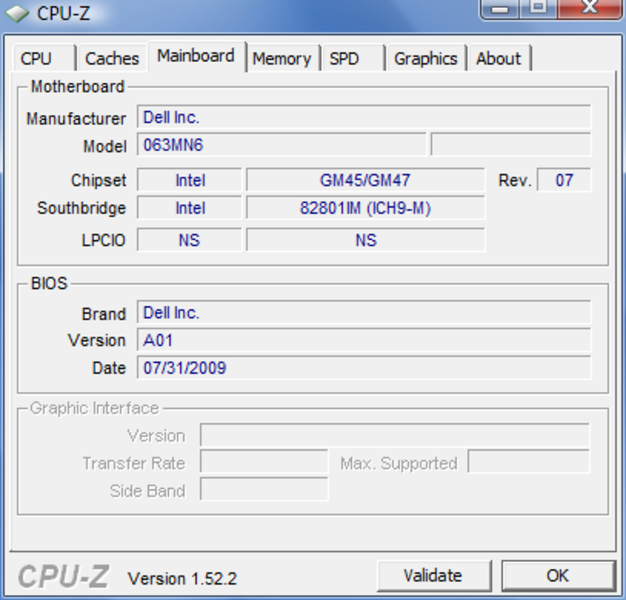
Task: Click the Date label in BIOS
Action: coord(109,368)
